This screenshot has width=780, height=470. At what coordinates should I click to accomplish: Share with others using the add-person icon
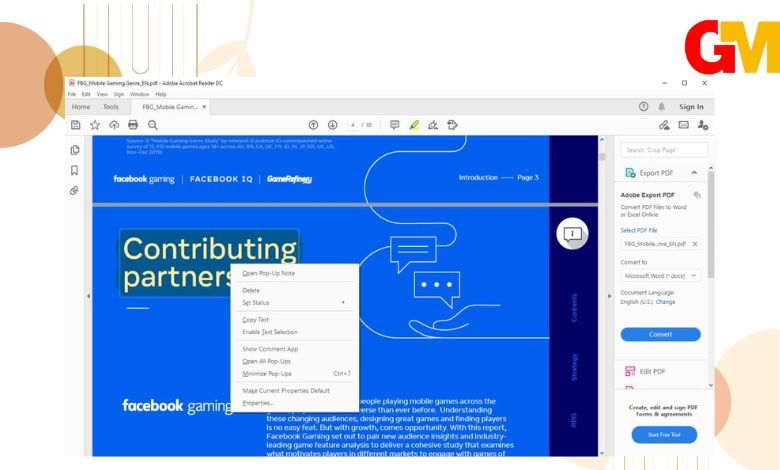coord(703,125)
